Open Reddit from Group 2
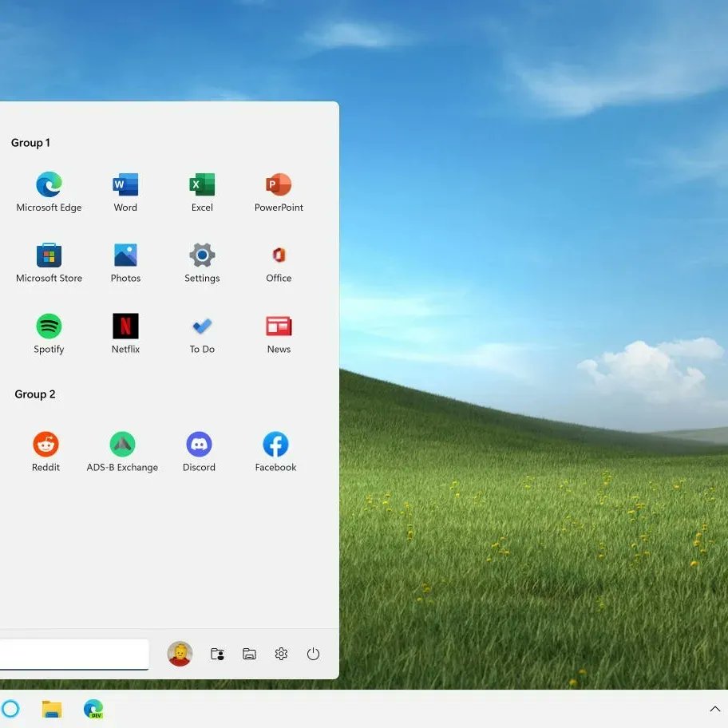 tap(45, 444)
